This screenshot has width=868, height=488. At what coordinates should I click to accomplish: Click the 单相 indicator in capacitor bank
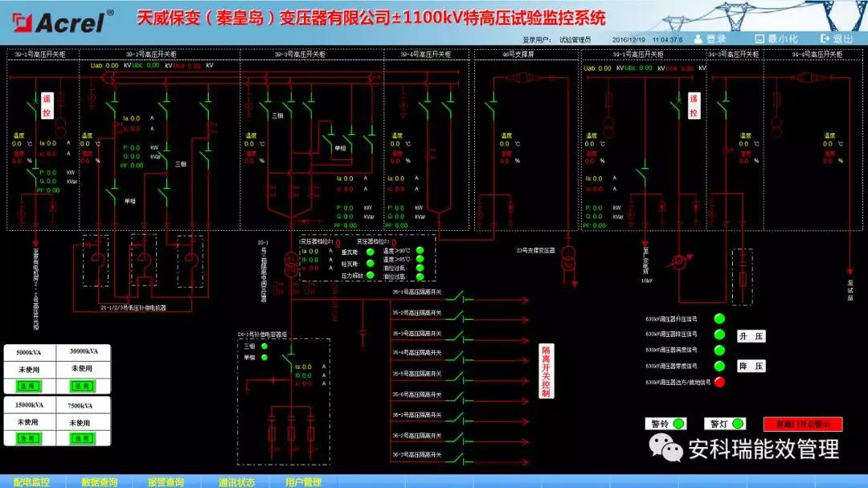click(264, 357)
